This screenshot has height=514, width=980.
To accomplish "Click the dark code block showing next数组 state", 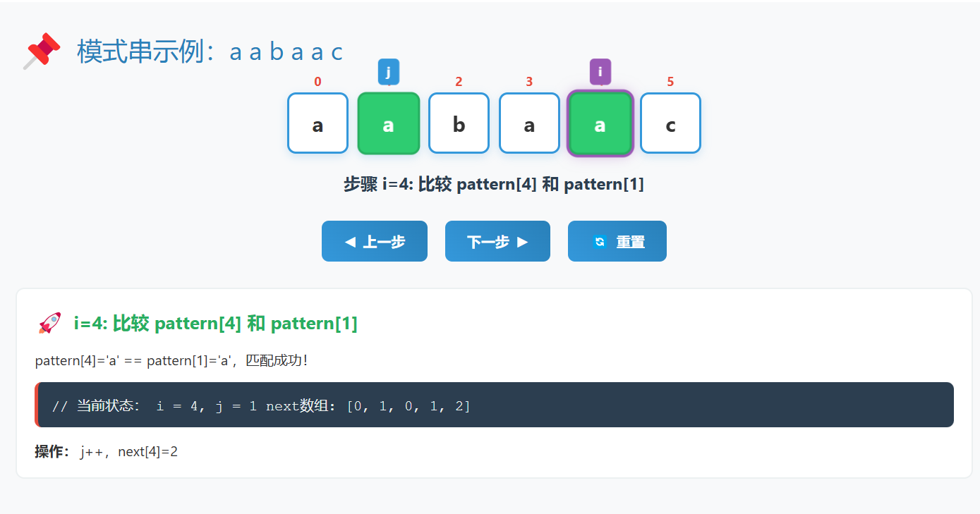I will coord(494,405).
